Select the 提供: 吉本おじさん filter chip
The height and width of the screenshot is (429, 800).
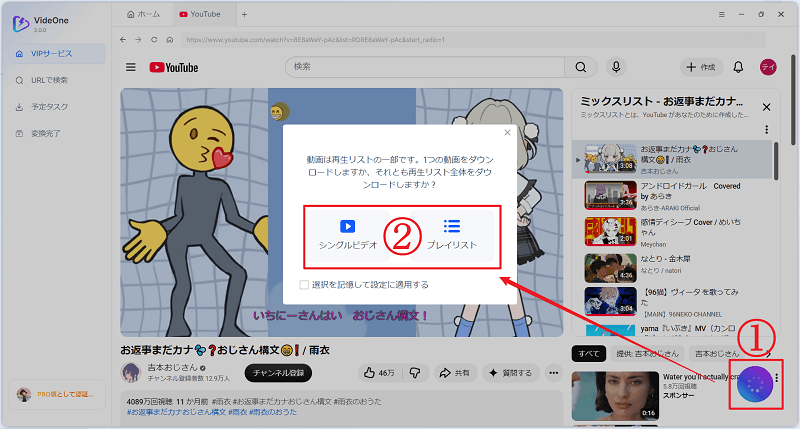tap(647, 354)
